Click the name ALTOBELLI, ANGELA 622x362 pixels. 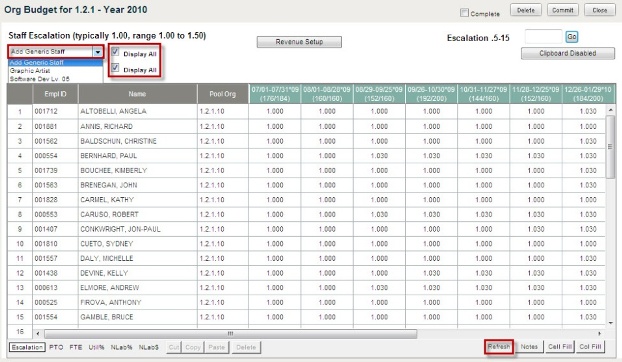[113, 111]
